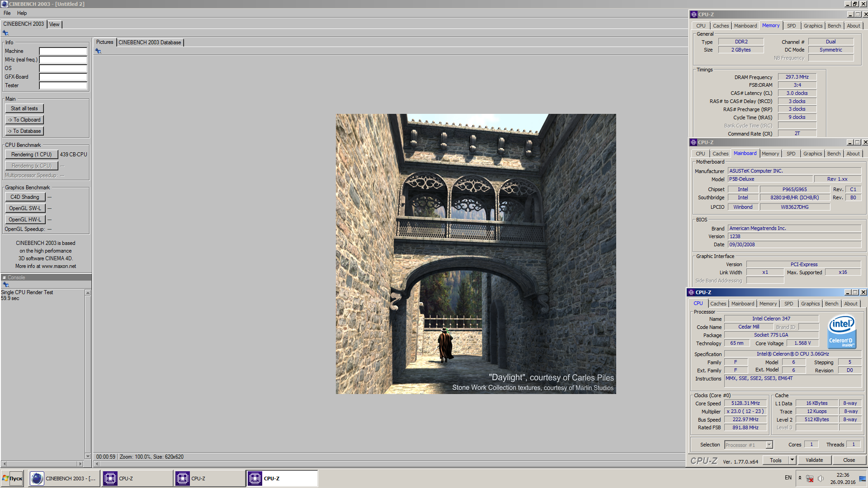Click the C4D Shading button
Viewport: 868px width, 488px height.
pyautogui.click(x=25, y=197)
